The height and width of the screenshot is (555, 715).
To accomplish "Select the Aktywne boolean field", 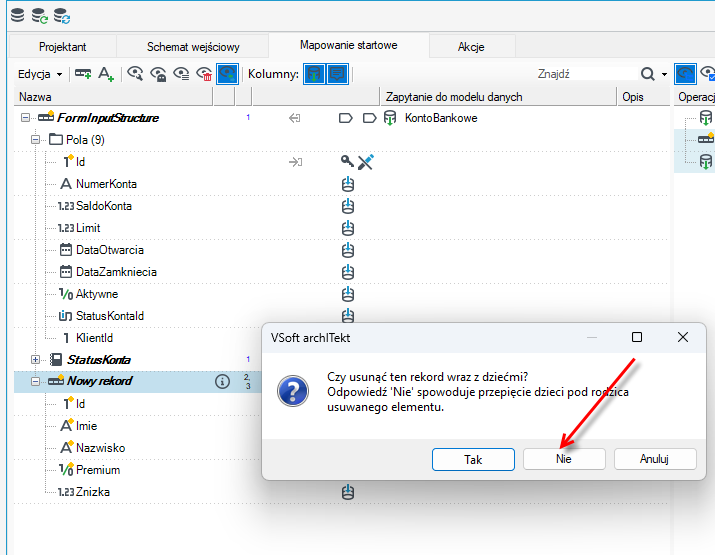I will coord(97,294).
